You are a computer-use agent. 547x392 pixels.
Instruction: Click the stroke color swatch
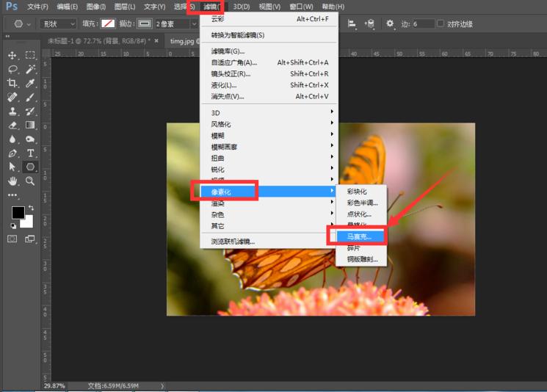pos(145,23)
